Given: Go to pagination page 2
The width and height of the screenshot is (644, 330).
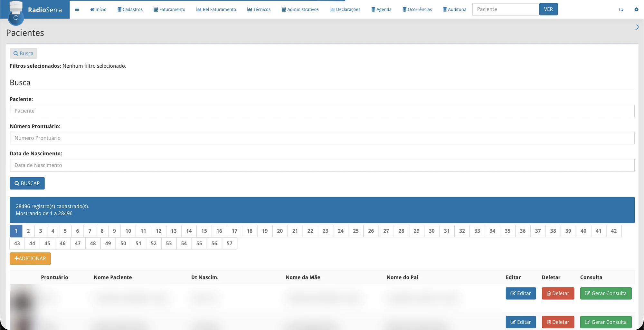Looking at the screenshot, I should (28, 231).
